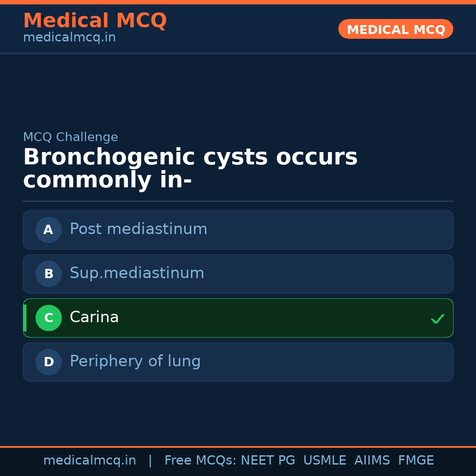Open the question title text area
Image resolution: width=476 pixels, height=476 pixels.
tap(190, 167)
